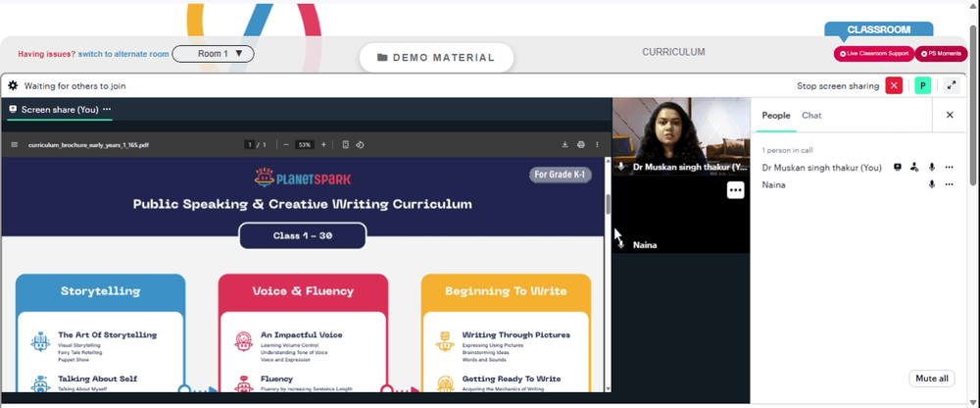Rotate the PDF page counterclockwise
The image size is (980, 408).
[x=360, y=144]
